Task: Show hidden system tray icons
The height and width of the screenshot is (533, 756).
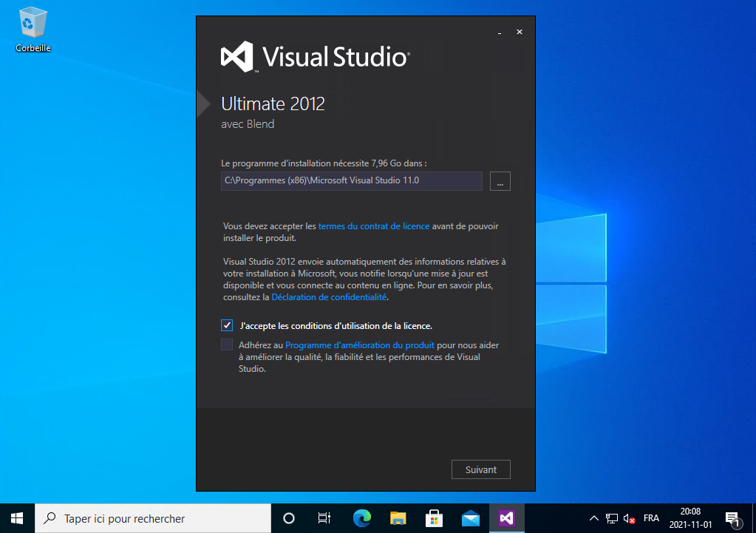Action: coord(594,518)
